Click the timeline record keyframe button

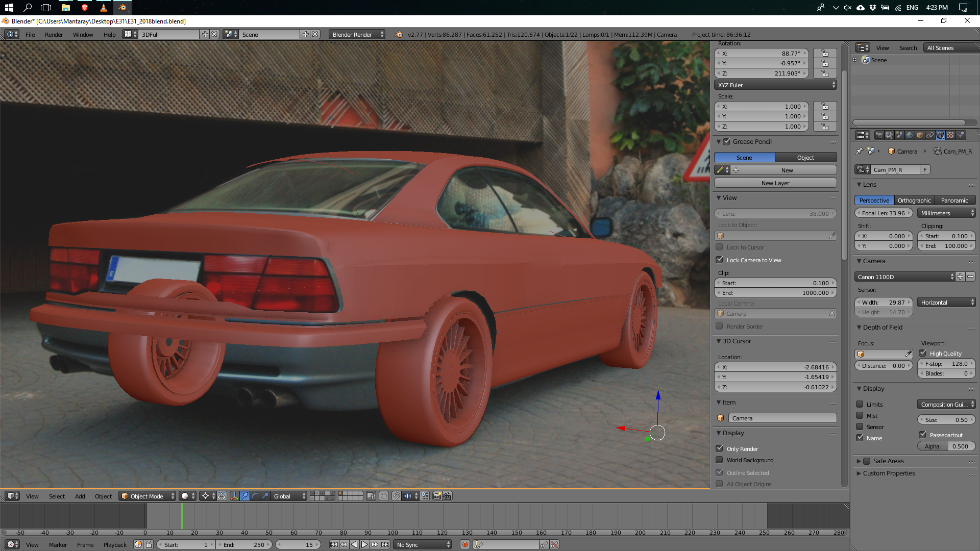[x=465, y=545]
